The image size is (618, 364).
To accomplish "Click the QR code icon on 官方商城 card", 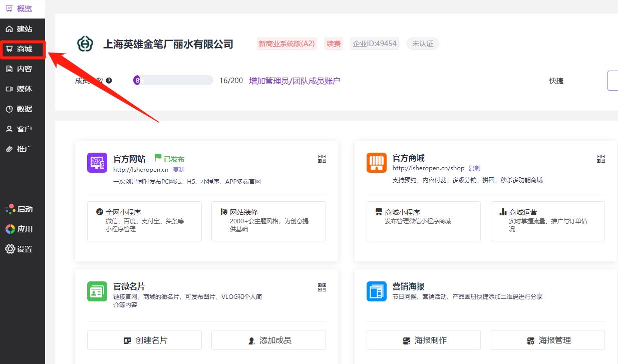I will [x=600, y=158].
